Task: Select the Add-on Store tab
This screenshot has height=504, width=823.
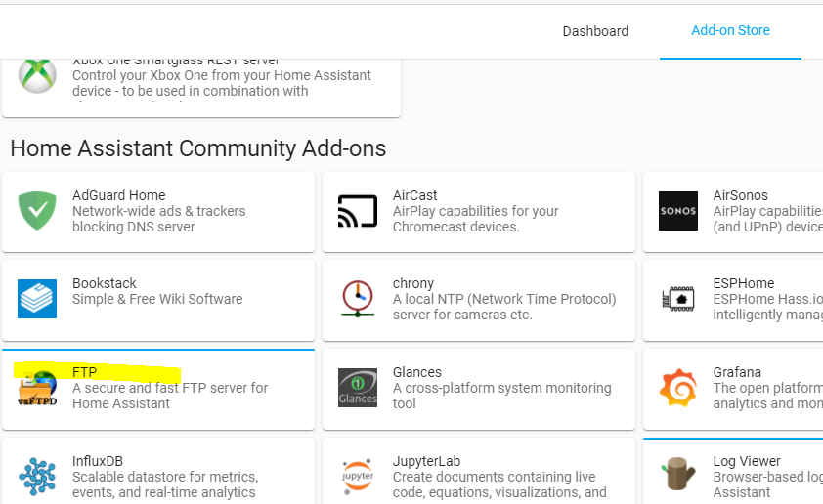Action: tap(730, 30)
